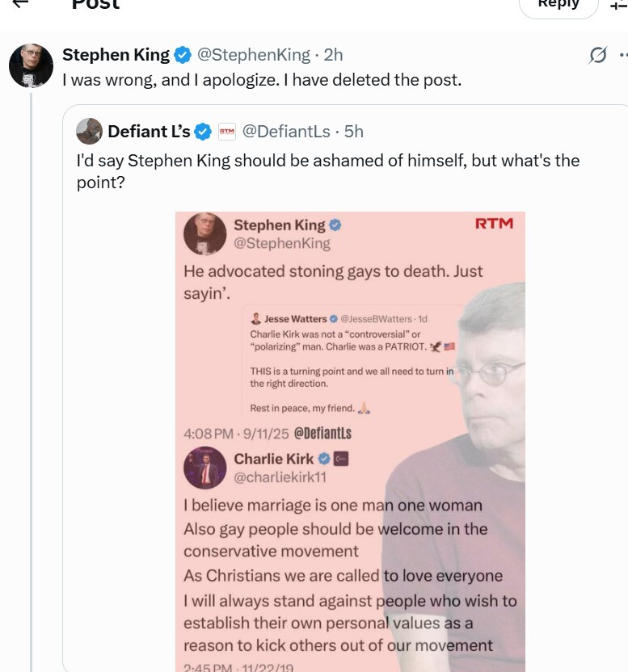Click the "I was wrong" post text
The width and height of the screenshot is (628, 672).
tap(261, 81)
